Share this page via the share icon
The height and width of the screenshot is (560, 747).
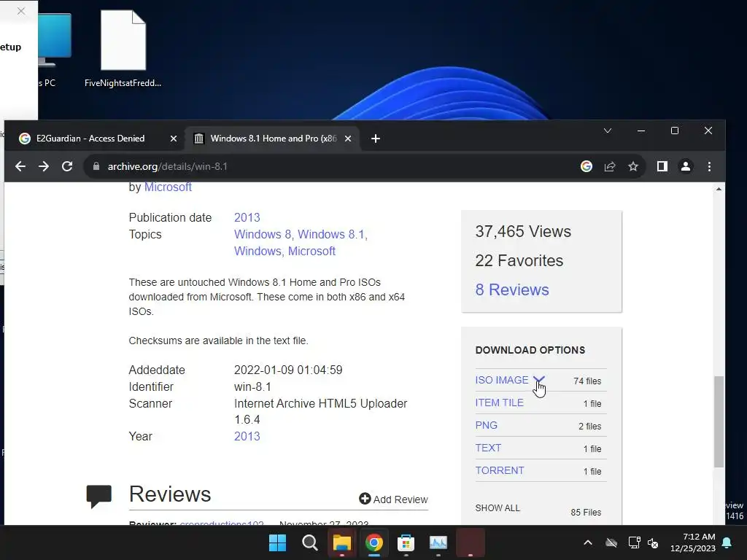coord(610,166)
